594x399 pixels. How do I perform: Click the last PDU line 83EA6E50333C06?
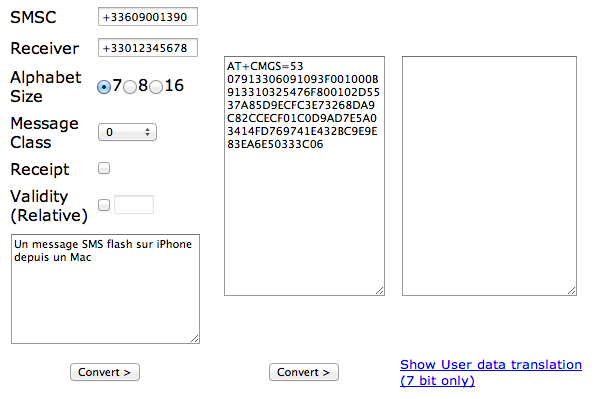coord(275,144)
